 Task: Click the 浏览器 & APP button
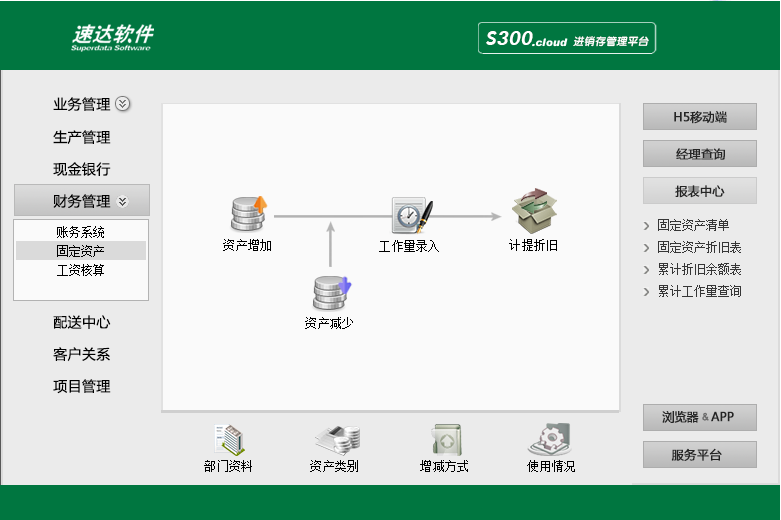[x=700, y=417]
